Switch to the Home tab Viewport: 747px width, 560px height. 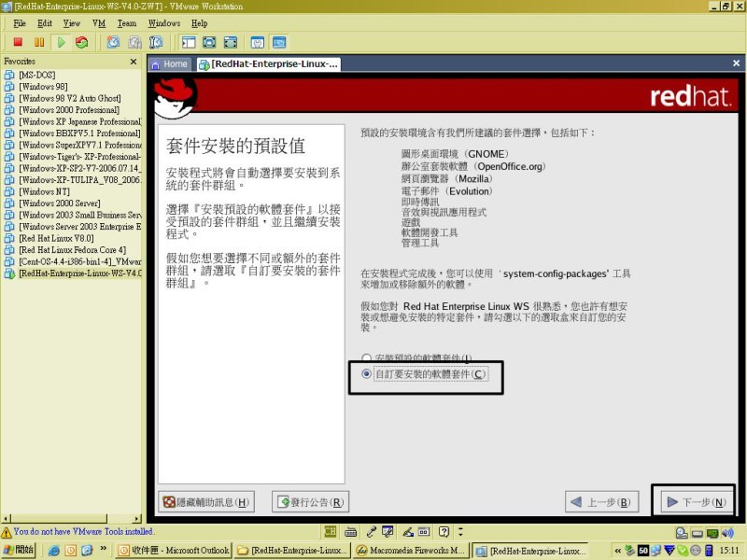click(170, 64)
